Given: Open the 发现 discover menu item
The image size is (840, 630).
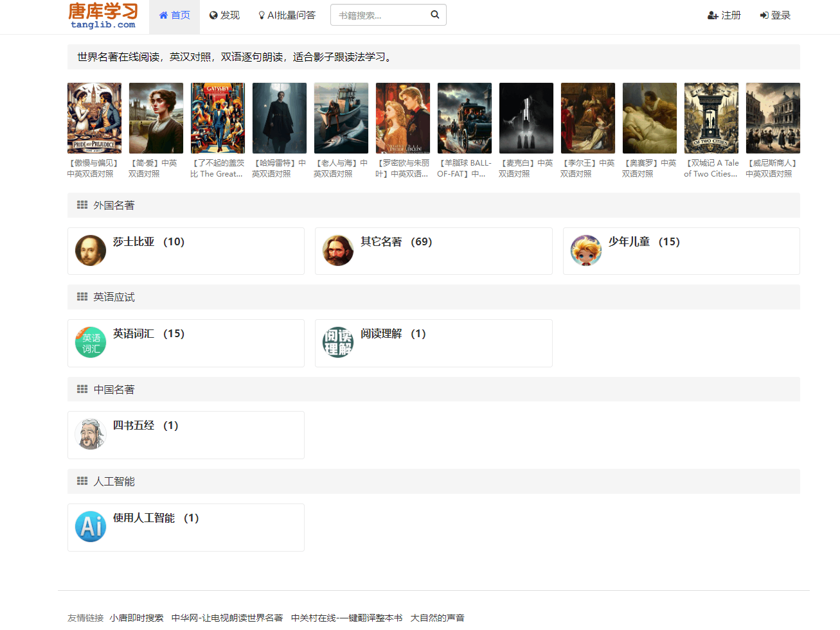Looking at the screenshot, I should (224, 15).
